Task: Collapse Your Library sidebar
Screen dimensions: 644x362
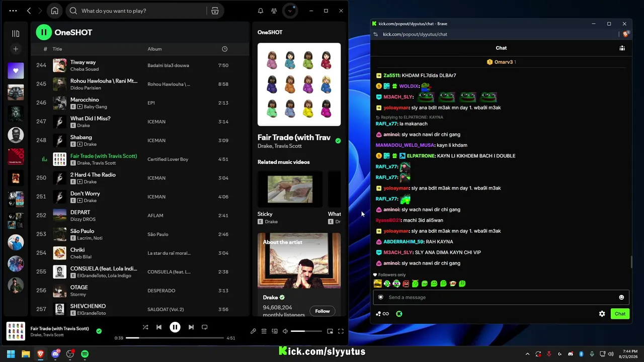Action: [16, 34]
